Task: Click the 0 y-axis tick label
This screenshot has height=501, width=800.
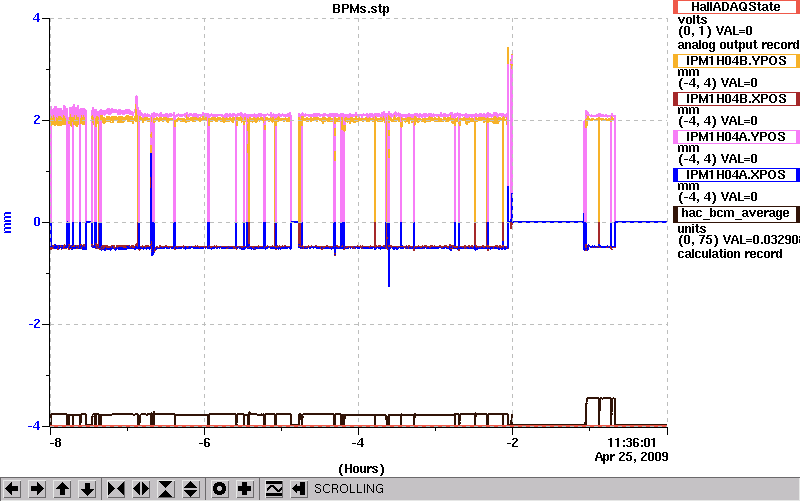Action: [37, 222]
